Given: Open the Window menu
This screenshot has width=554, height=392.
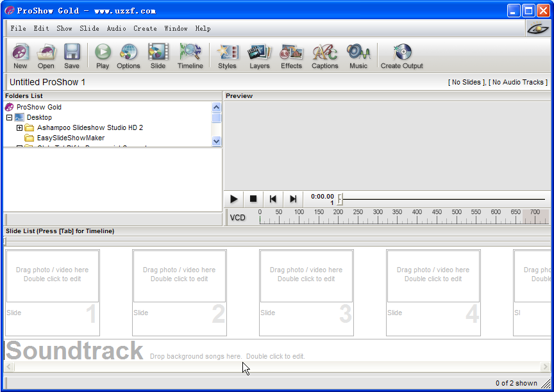Looking at the screenshot, I should pos(176,28).
